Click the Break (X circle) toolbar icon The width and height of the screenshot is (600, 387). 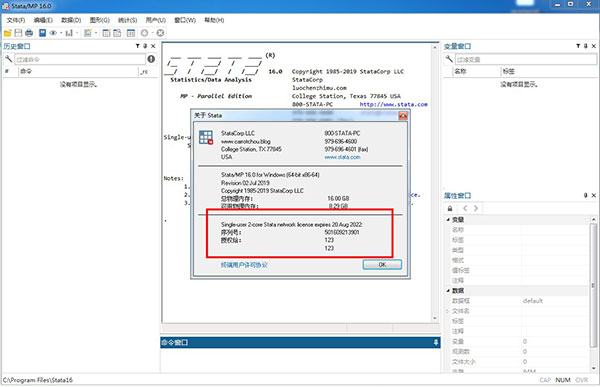coord(160,33)
